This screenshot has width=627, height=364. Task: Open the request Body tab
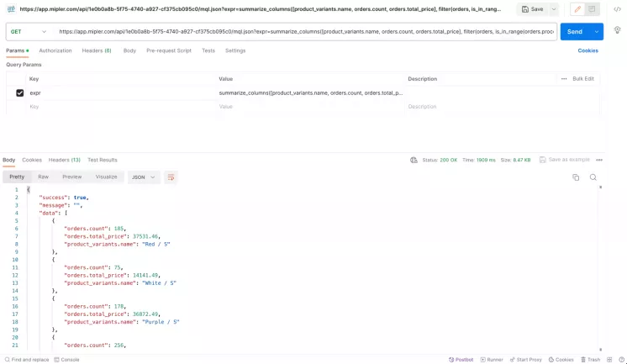point(129,50)
